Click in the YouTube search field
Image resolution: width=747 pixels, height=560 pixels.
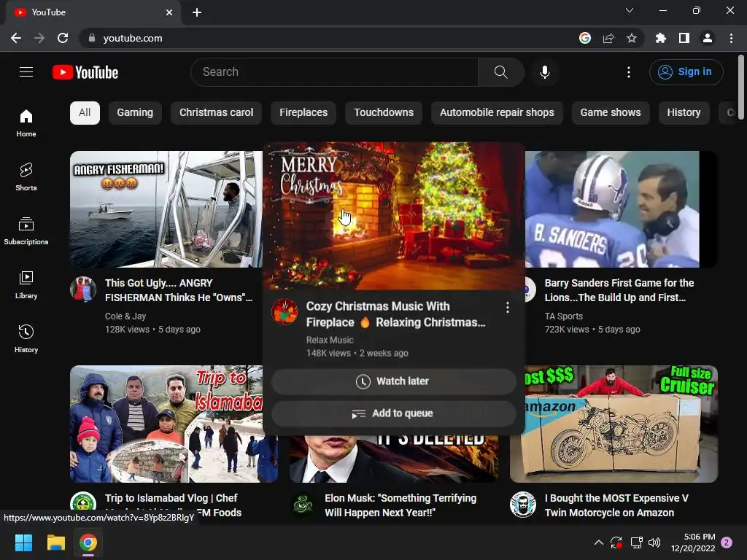point(334,72)
